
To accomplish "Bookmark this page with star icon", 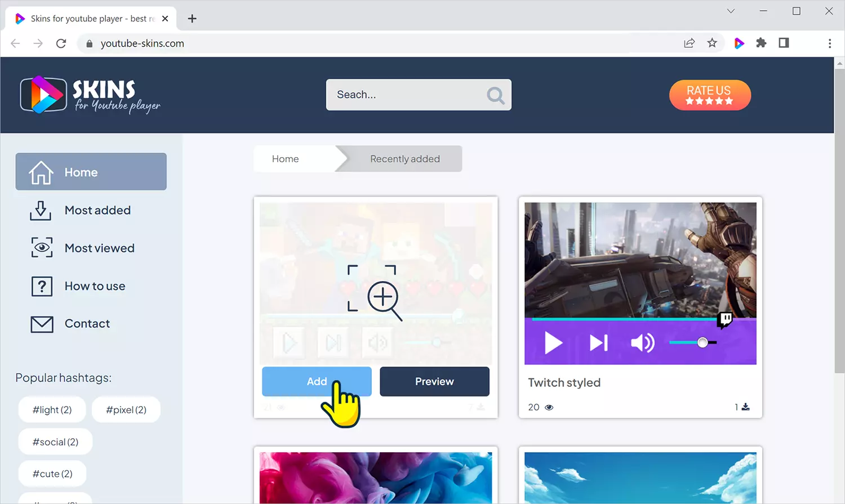I will pyautogui.click(x=712, y=43).
